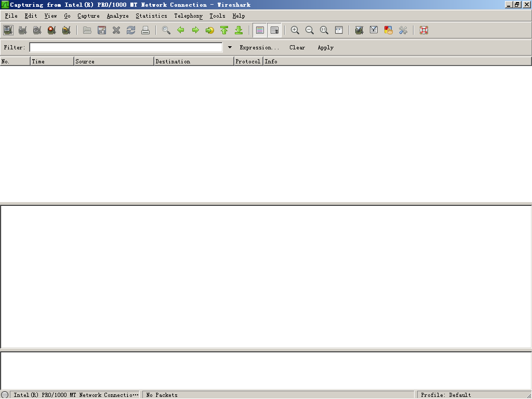Toggle auto scroll during live capture

coord(274,30)
